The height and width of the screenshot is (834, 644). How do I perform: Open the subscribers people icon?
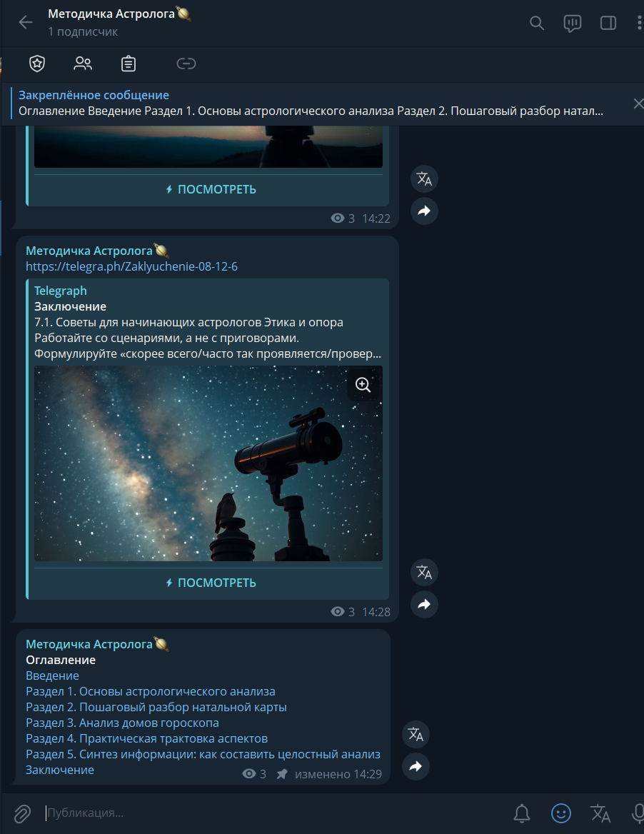click(82, 64)
